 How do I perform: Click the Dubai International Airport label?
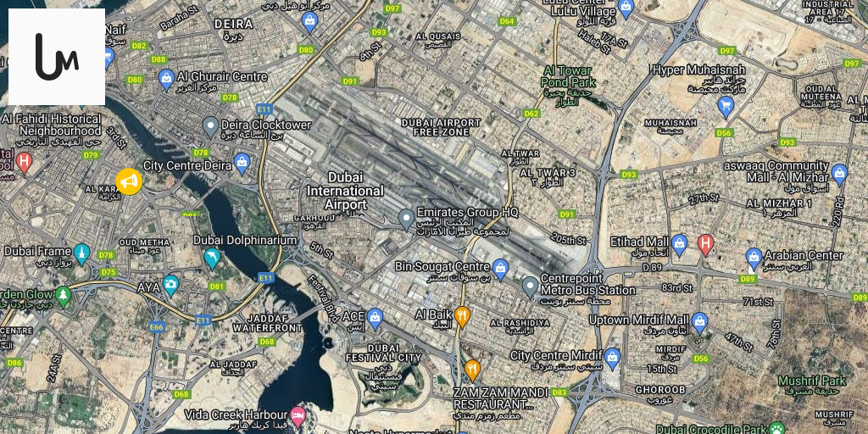(346, 191)
